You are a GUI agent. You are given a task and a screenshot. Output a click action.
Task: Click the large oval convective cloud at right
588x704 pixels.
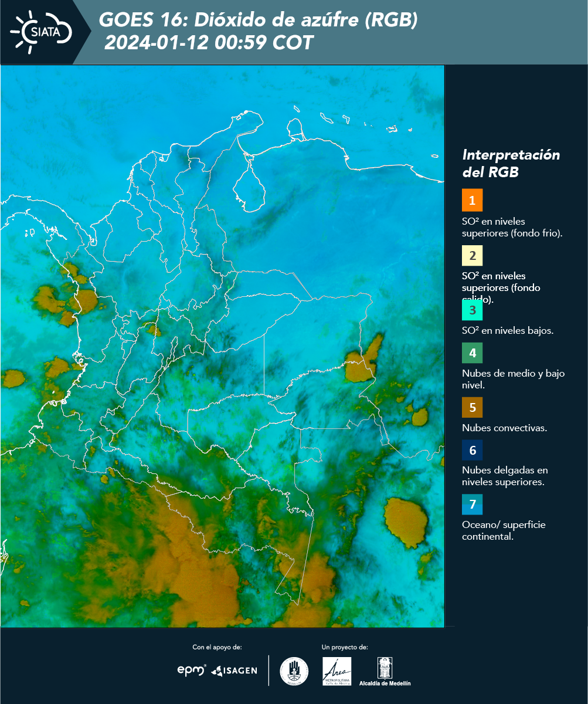[406, 523]
